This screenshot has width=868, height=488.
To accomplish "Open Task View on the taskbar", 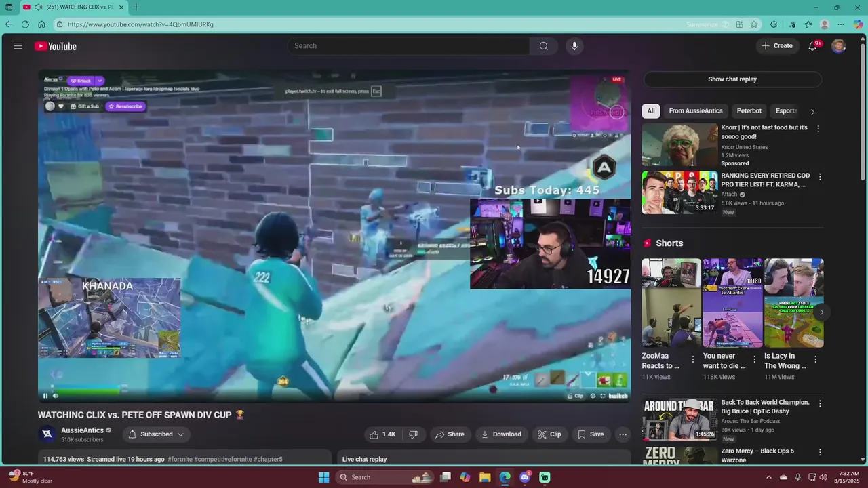I will (446, 477).
